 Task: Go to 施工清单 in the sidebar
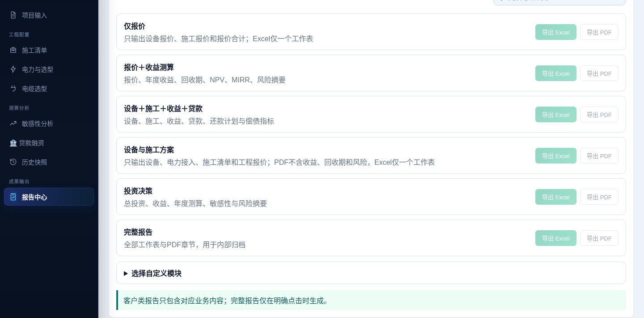(49, 50)
